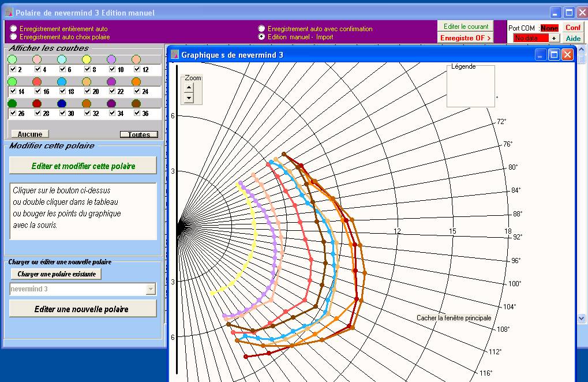Click the peach swatch above curve 12
Image resolution: width=588 pixels, height=382 pixels.
tap(136, 59)
